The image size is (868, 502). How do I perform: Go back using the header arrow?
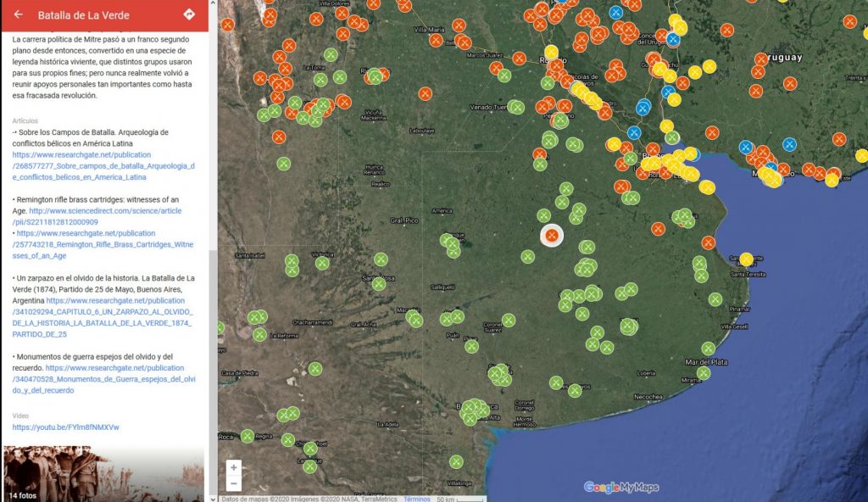coord(18,14)
